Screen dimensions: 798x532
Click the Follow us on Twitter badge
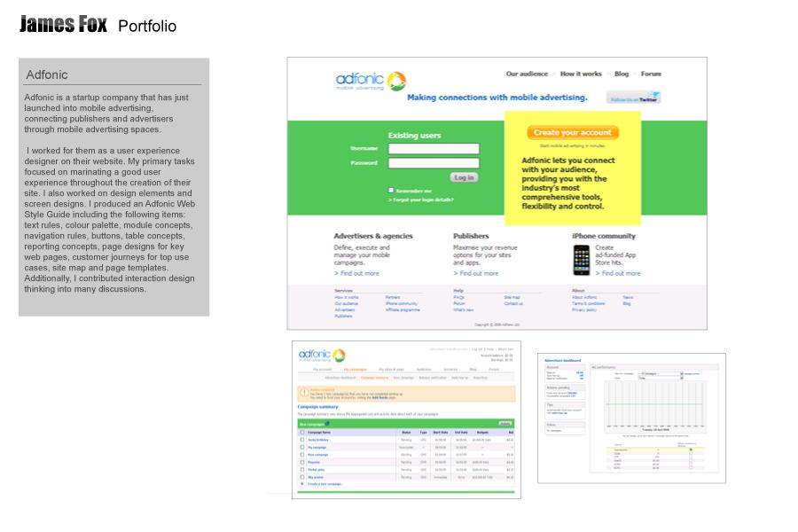[634, 98]
